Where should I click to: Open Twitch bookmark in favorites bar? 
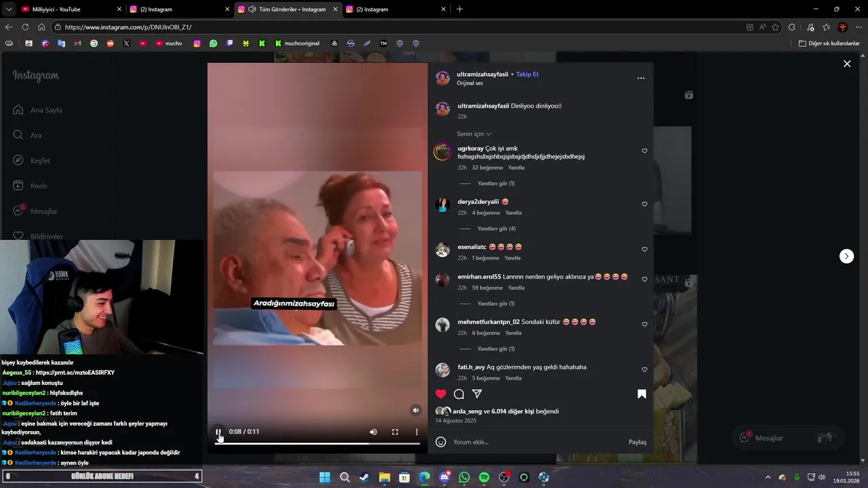pyautogui.click(x=230, y=43)
